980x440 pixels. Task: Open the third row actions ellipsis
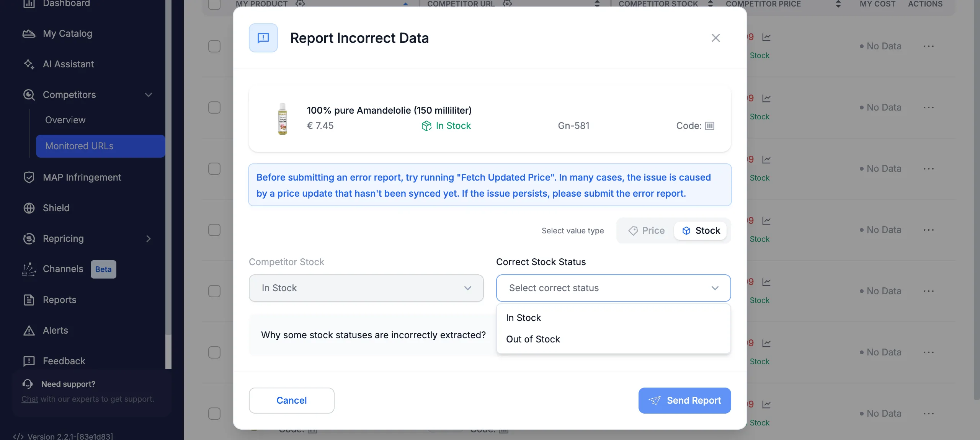coord(929,169)
